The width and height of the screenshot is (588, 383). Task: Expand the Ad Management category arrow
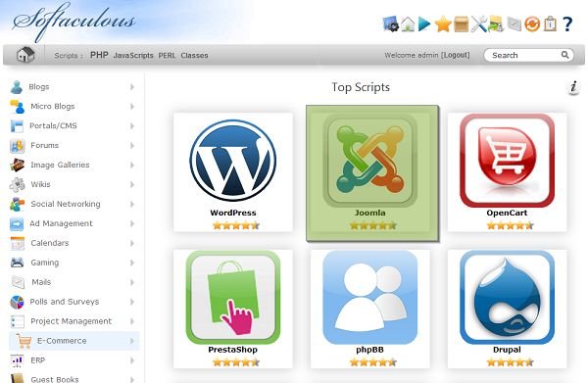pos(132,223)
